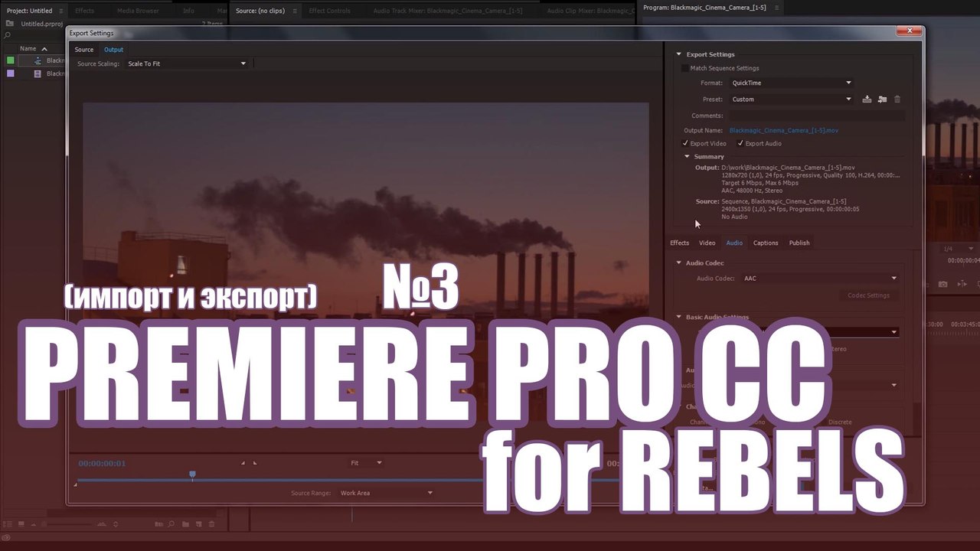Click the Export Frame camera icon

coord(943,284)
